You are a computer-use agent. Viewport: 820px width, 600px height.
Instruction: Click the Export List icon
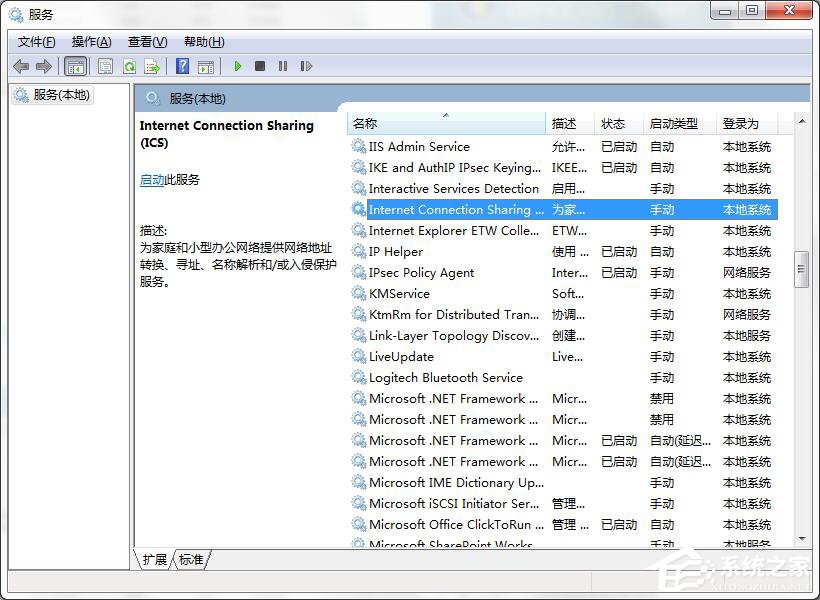click(x=152, y=66)
